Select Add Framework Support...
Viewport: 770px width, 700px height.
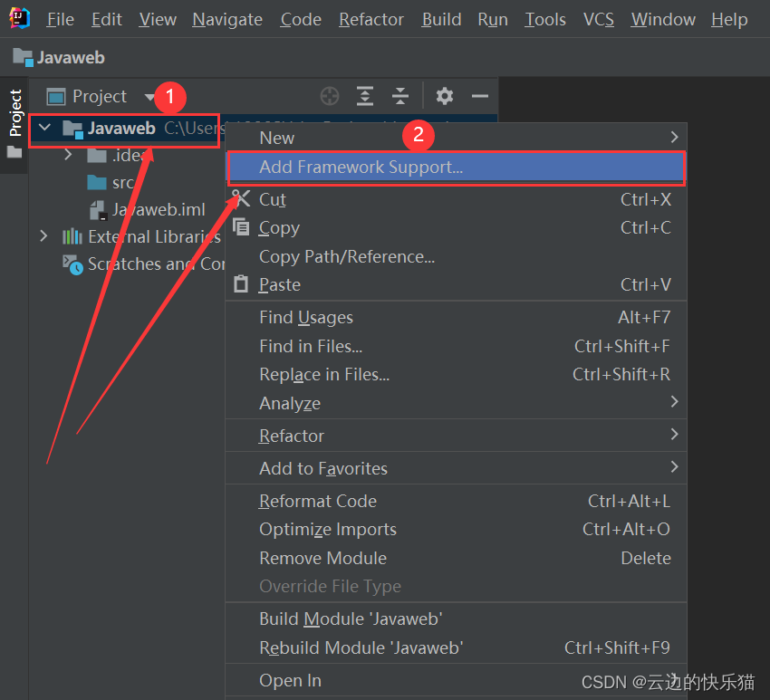[456, 168]
